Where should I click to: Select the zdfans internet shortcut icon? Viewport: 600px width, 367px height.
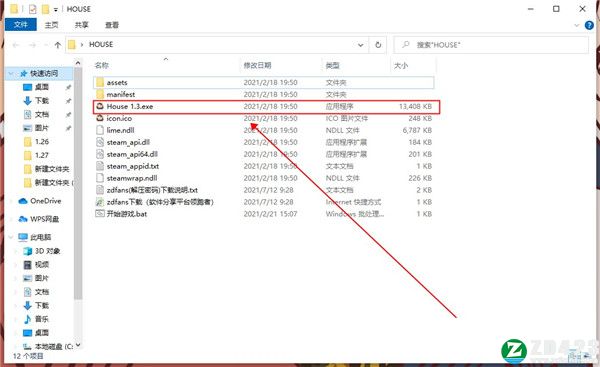[x=100, y=202]
